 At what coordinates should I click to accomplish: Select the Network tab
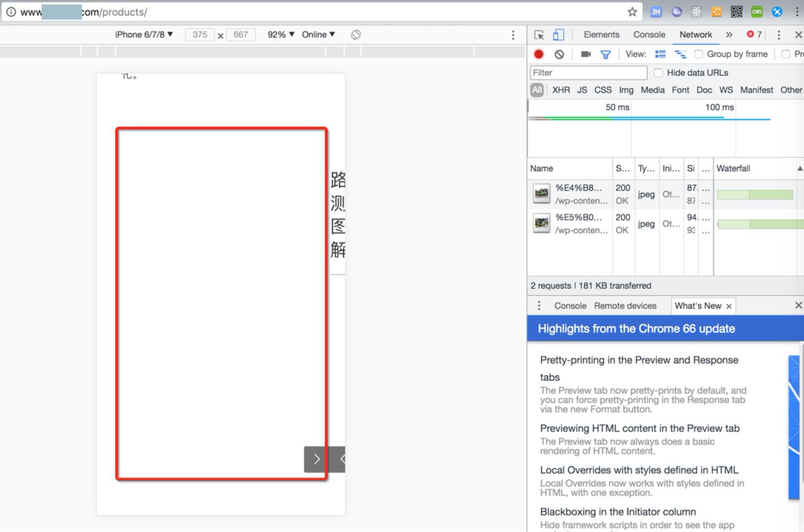pyautogui.click(x=696, y=35)
